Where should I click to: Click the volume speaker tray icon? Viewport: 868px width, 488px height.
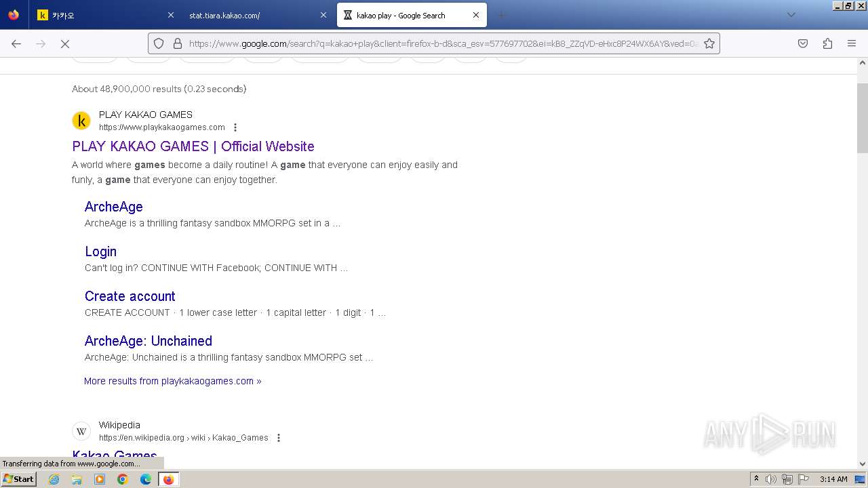click(x=771, y=479)
